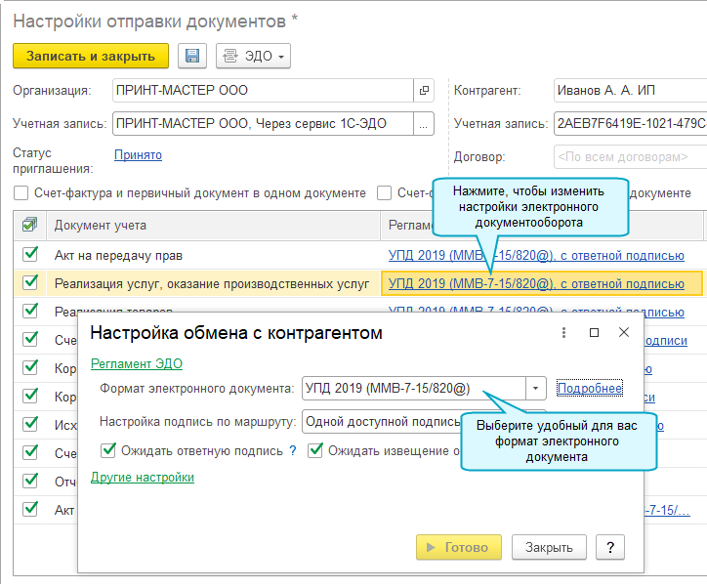707x588 pixels.
Task: Uncheck the Акт на передачу прав row
Action: tap(30, 256)
